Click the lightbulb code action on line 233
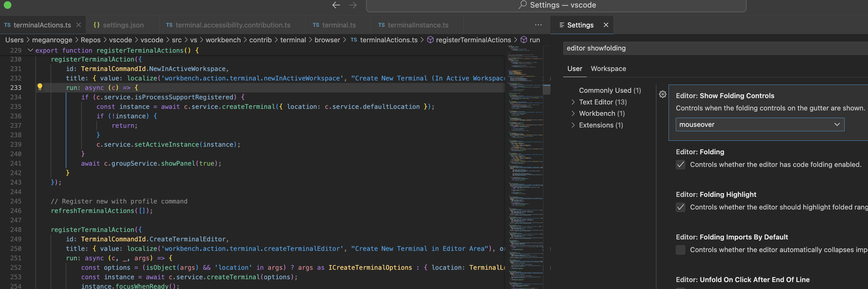This screenshot has height=289, width=868. (x=40, y=87)
